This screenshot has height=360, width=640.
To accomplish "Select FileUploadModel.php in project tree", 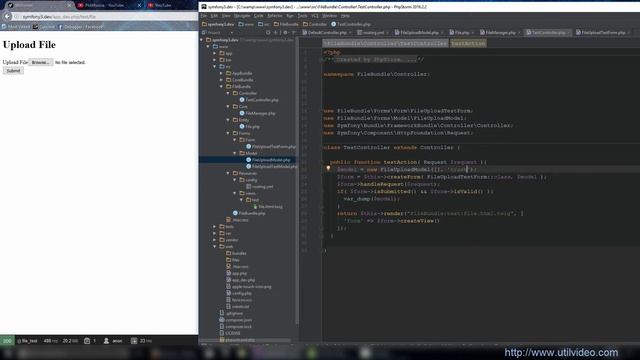I will pyautogui.click(x=268, y=160).
